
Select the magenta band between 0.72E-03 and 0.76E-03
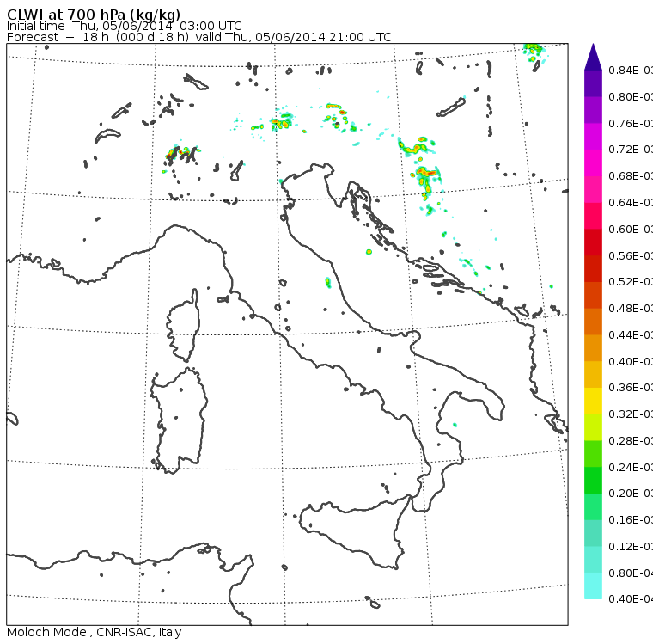(x=593, y=137)
